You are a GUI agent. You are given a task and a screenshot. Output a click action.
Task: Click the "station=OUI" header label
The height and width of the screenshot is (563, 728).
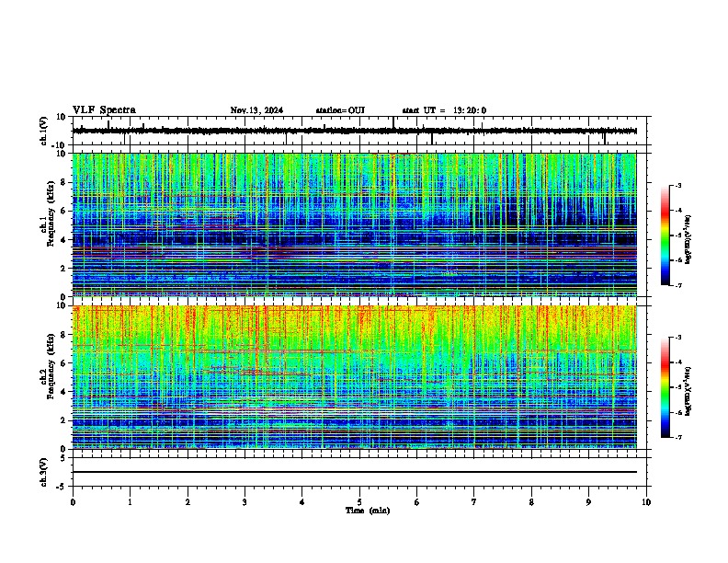(340, 110)
